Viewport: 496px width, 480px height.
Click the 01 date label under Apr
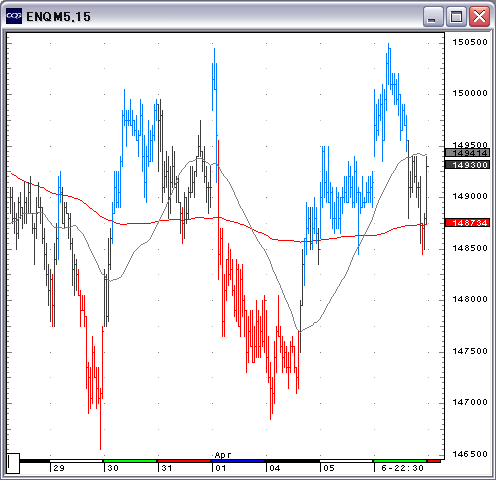pos(221,468)
